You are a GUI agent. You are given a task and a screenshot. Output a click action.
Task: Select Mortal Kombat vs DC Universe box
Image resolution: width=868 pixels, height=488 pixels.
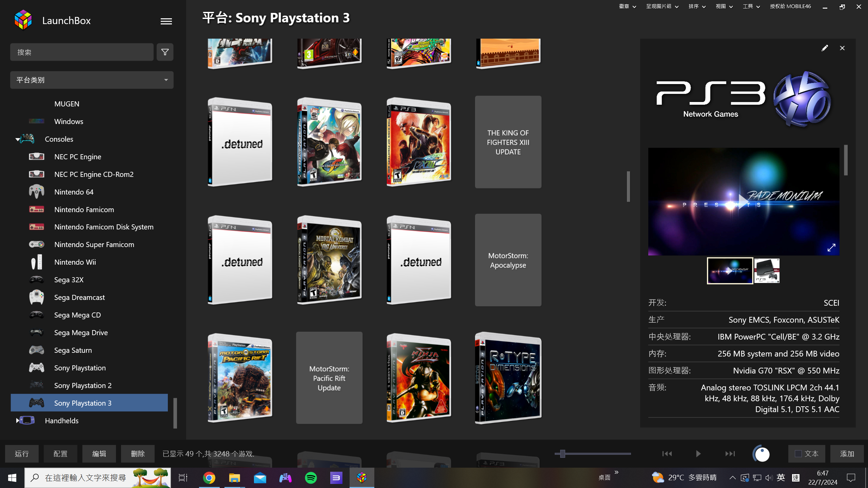coord(329,260)
